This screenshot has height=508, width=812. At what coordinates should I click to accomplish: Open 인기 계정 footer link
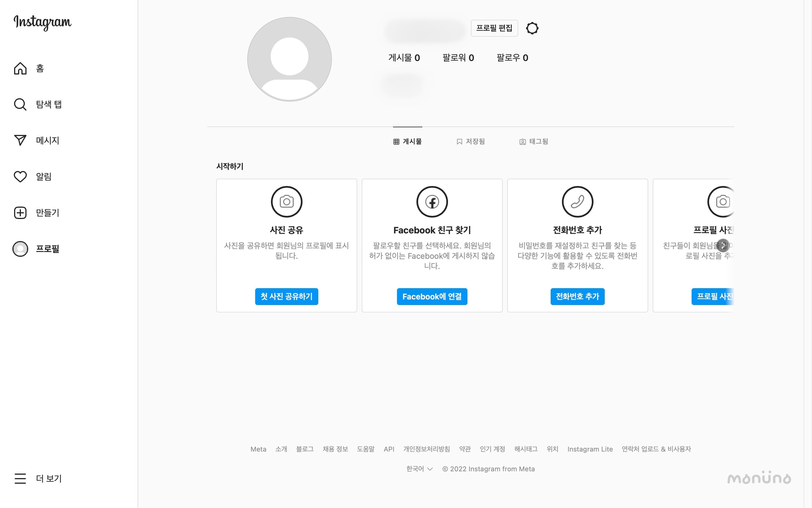pos(492,449)
